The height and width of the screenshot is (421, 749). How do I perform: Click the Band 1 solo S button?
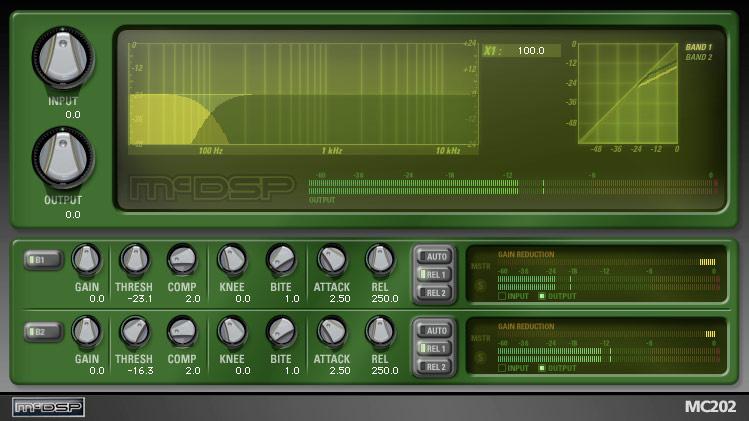coord(481,286)
